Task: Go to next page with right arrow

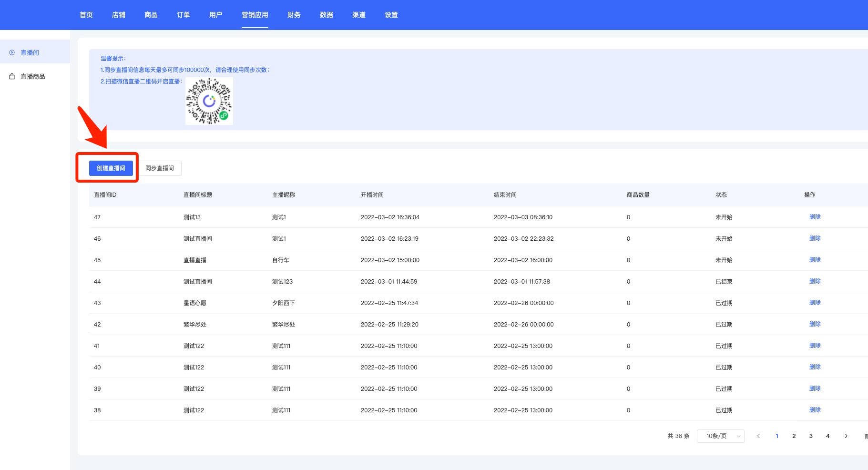Action: pos(846,436)
